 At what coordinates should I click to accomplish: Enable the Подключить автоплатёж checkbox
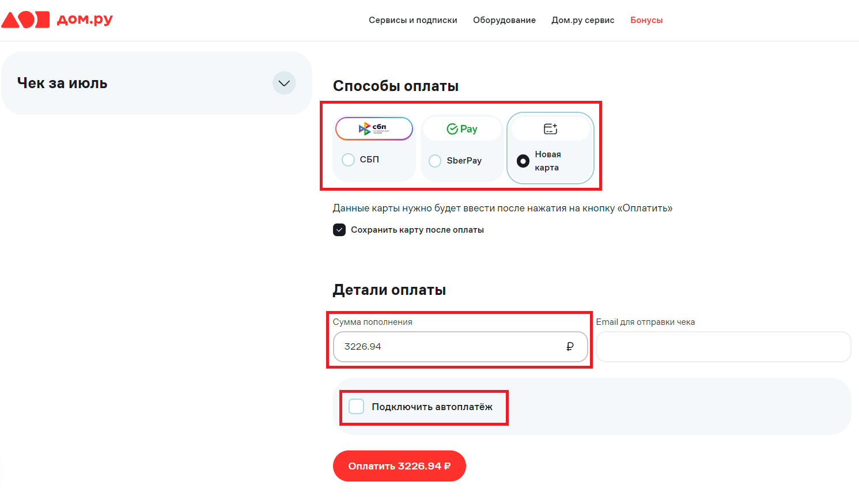tap(357, 407)
